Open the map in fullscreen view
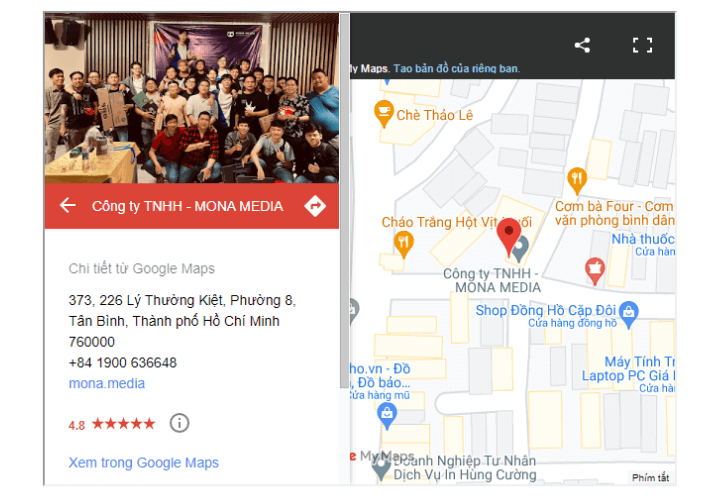 pyautogui.click(x=642, y=45)
